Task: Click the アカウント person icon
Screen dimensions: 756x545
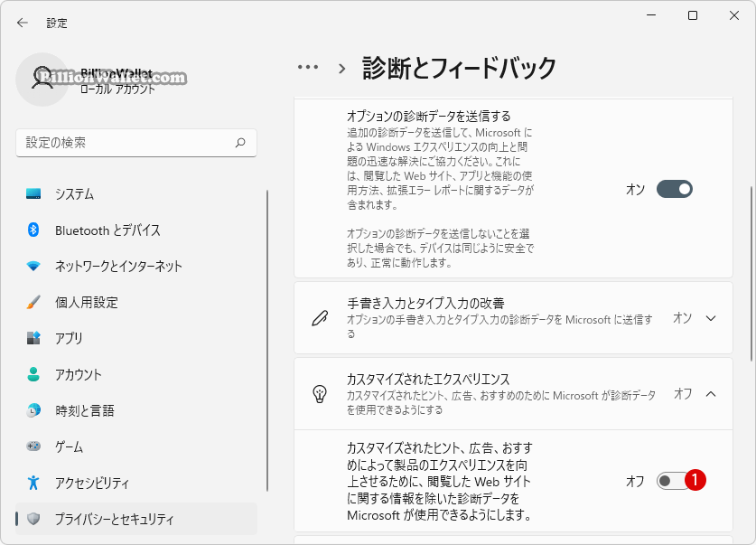Action: [x=33, y=374]
